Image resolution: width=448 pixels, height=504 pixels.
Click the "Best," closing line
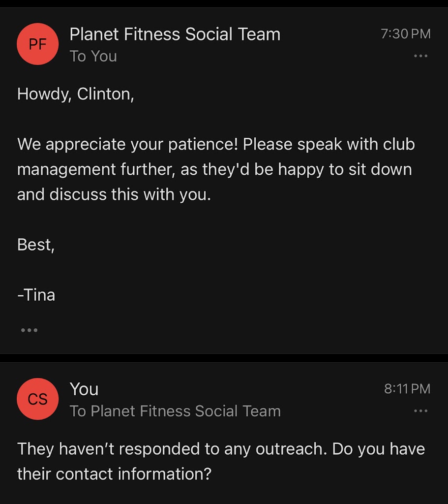click(x=36, y=245)
